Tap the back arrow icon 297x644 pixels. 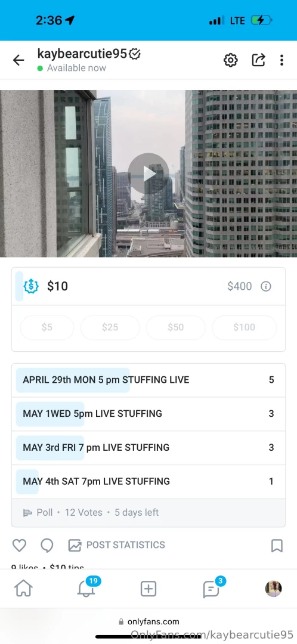point(18,60)
